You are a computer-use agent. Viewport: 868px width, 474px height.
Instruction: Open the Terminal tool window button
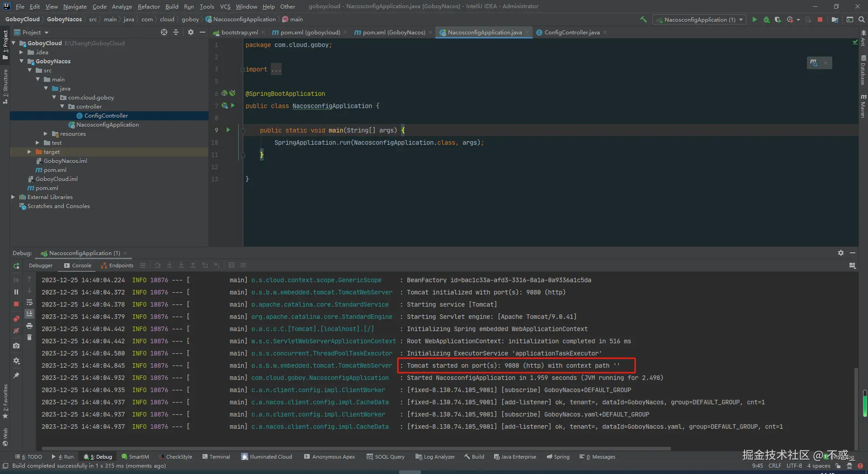tap(216, 457)
